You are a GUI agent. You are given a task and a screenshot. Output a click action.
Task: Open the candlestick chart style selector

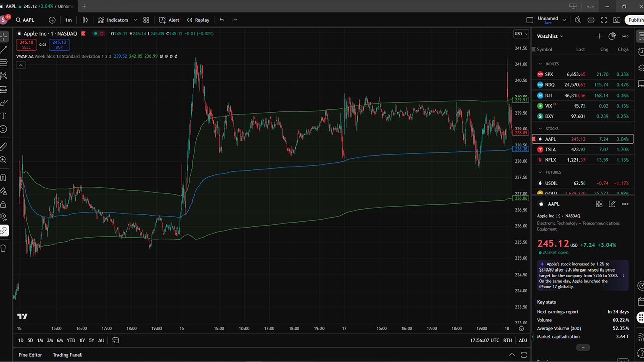[x=85, y=20]
